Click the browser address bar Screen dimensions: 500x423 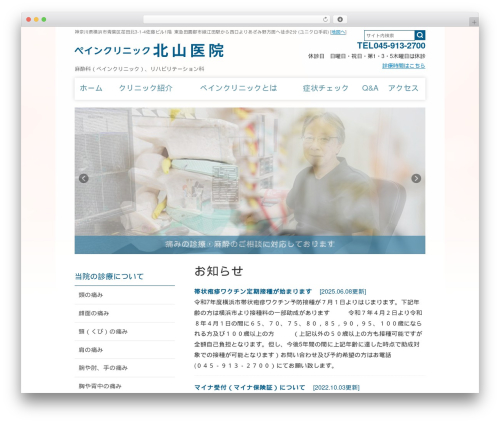pos(236,20)
